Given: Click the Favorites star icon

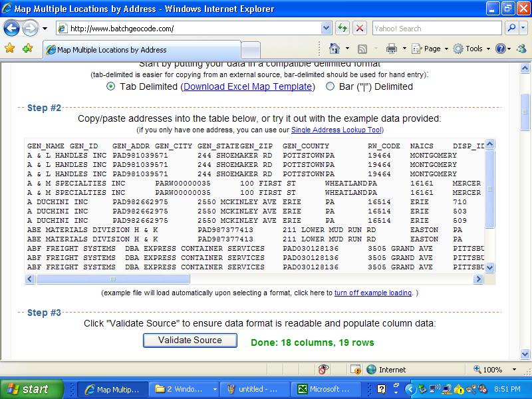Looking at the screenshot, I should click(x=10, y=49).
